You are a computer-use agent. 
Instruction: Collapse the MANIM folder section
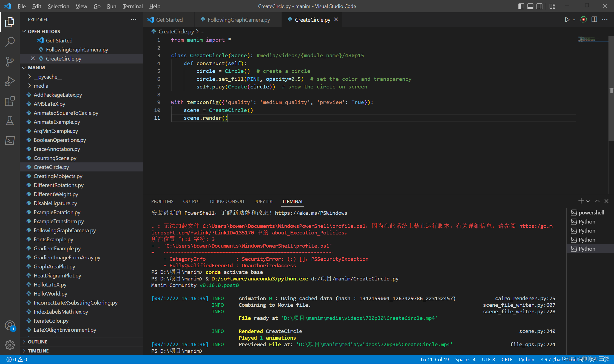24,68
